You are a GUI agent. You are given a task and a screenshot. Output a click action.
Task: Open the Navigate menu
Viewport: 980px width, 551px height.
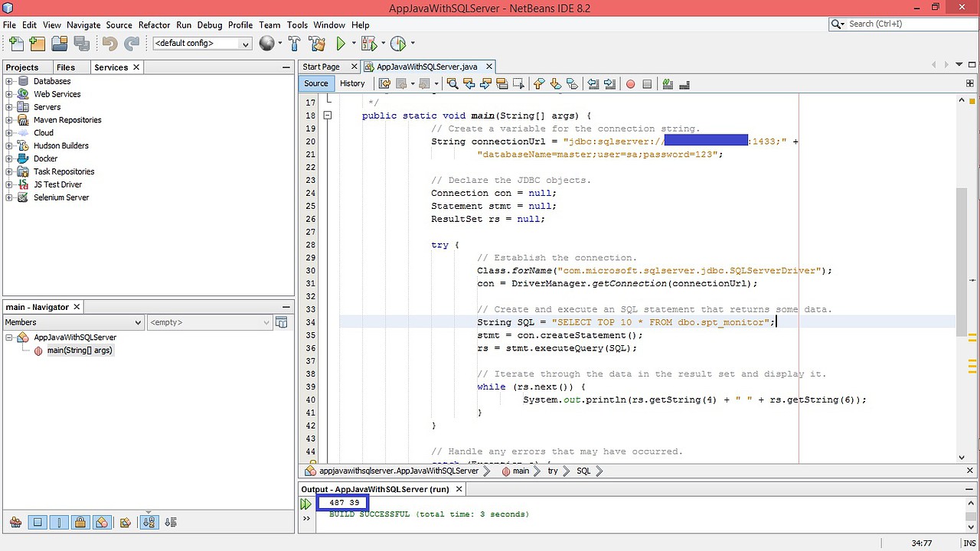[x=83, y=24]
